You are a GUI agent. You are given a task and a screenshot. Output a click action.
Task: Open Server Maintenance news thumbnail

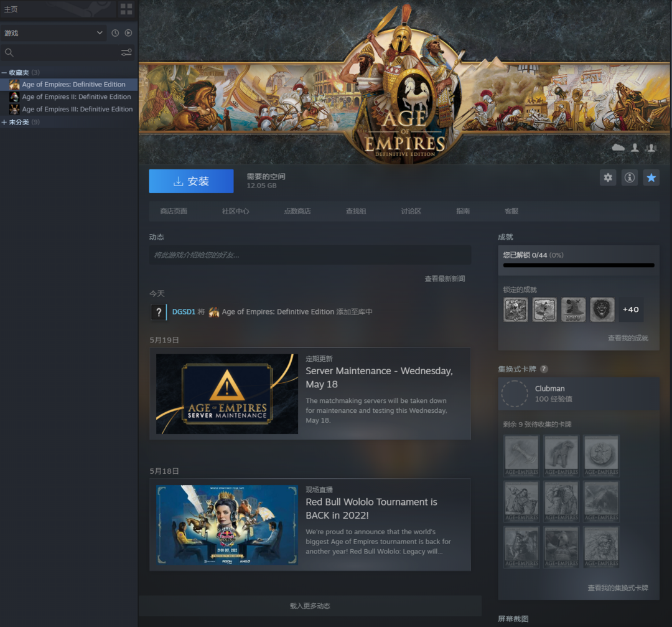226,394
